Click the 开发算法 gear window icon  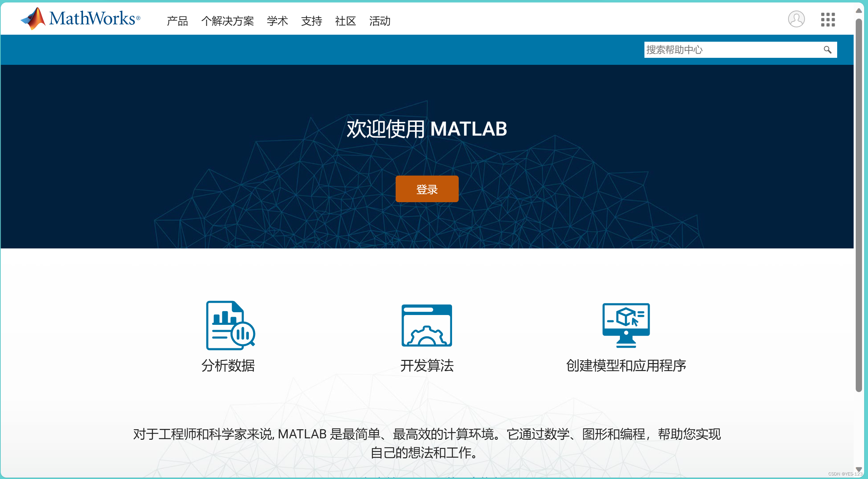tap(427, 326)
